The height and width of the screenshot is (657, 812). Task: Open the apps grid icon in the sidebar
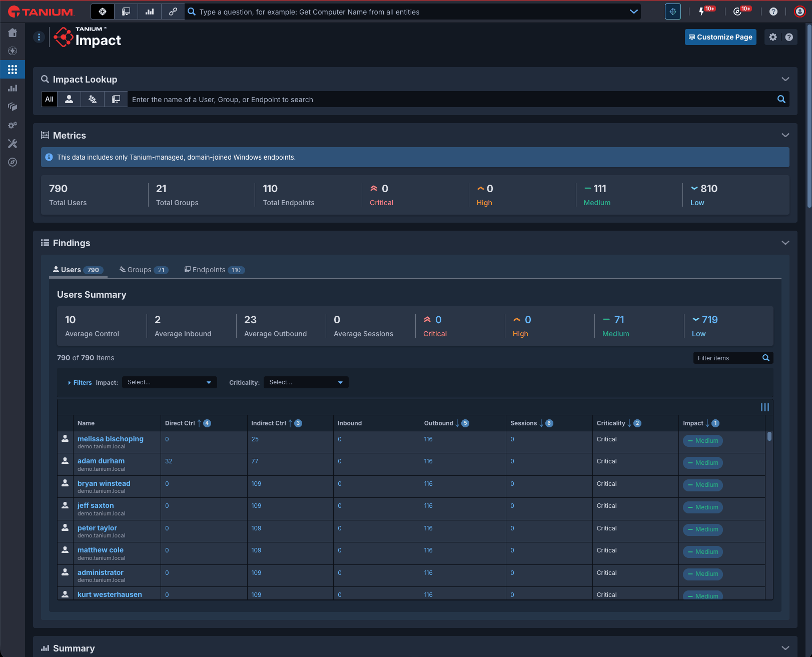point(13,70)
